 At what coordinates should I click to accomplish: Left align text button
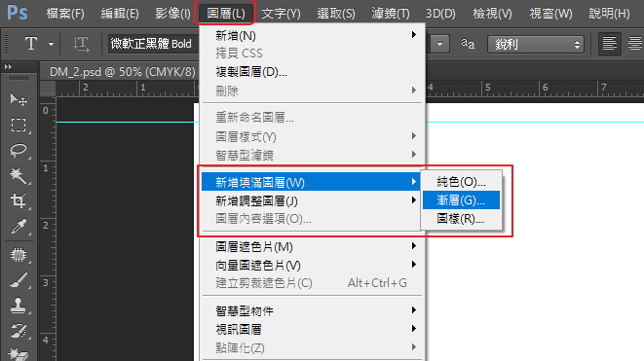coord(609,44)
